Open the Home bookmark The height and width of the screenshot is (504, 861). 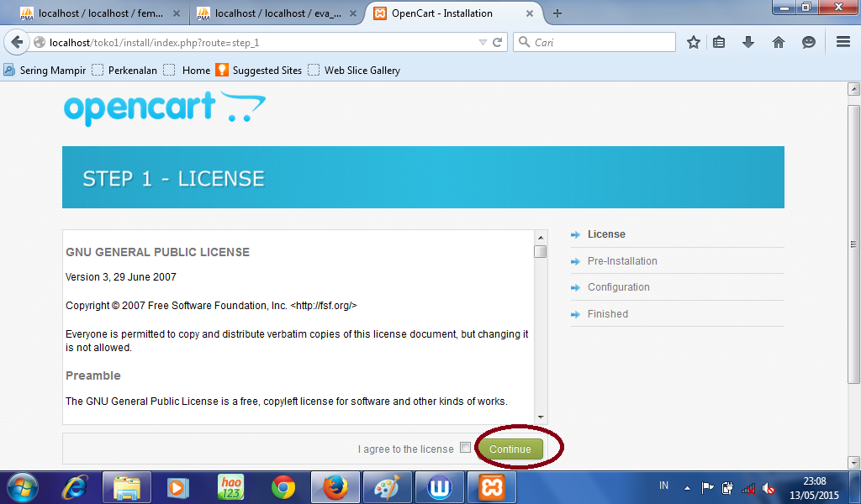point(188,71)
